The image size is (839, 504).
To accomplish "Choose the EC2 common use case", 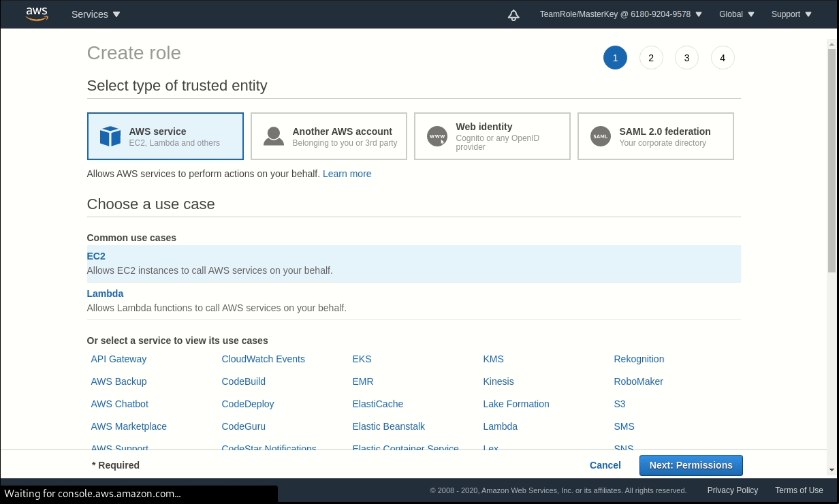I will (413, 264).
